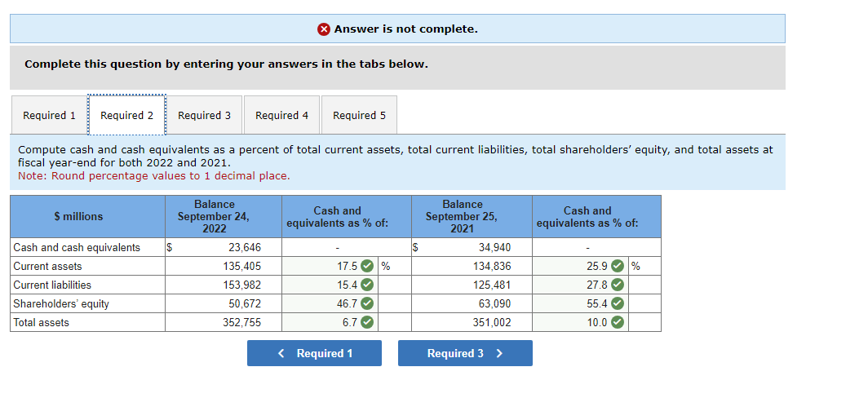The width and height of the screenshot is (868, 420).
Task: Click the next Required 3 button
Action: (x=465, y=353)
